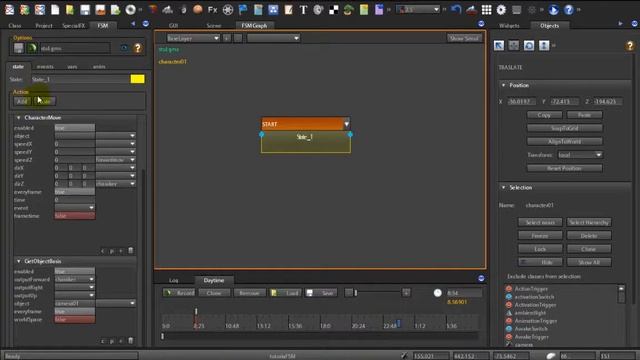
Task: Click the blue play button icon in toolbar
Action: pyautogui.click(x=553, y=9)
